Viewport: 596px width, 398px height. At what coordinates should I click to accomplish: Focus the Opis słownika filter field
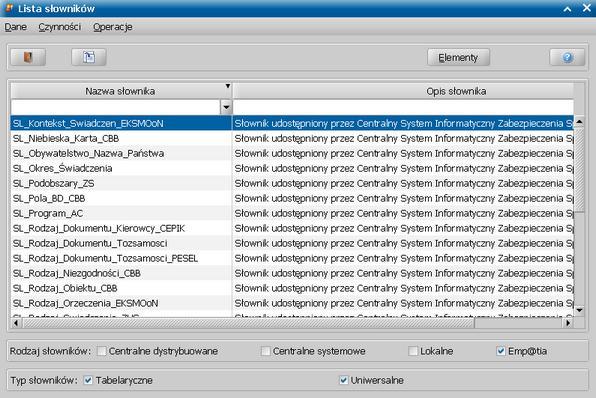point(403,107)
